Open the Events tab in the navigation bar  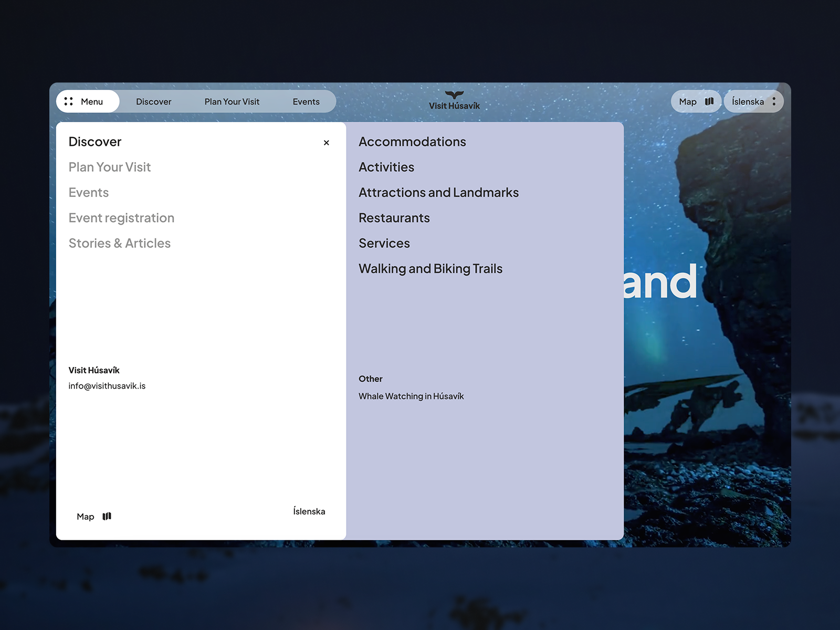(x=306, y=101)
